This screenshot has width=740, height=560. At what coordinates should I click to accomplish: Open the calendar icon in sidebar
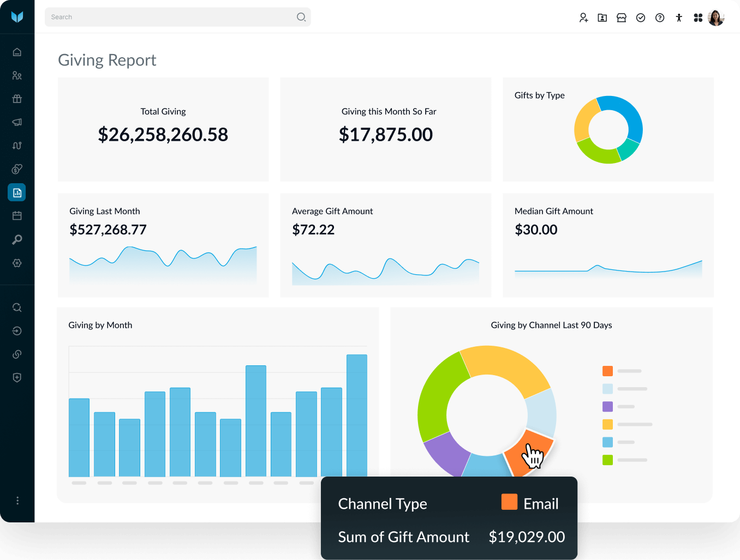pyautogui.click(x=17, y=216)
